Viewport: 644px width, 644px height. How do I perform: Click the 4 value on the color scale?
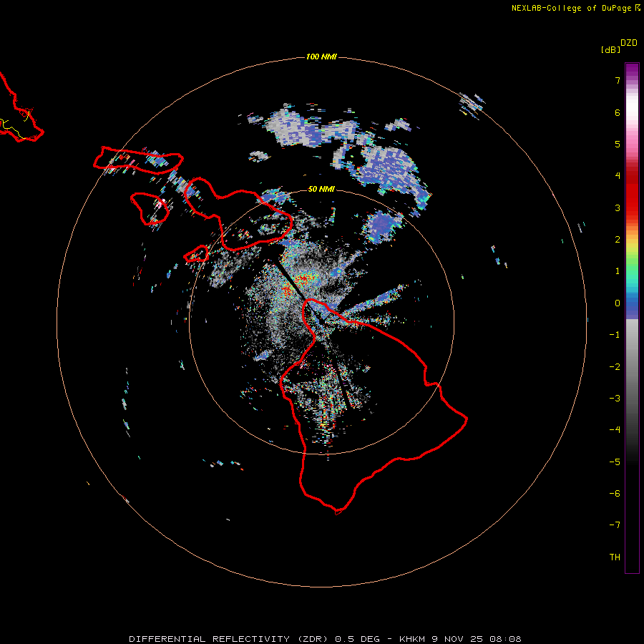coord(618,176)
